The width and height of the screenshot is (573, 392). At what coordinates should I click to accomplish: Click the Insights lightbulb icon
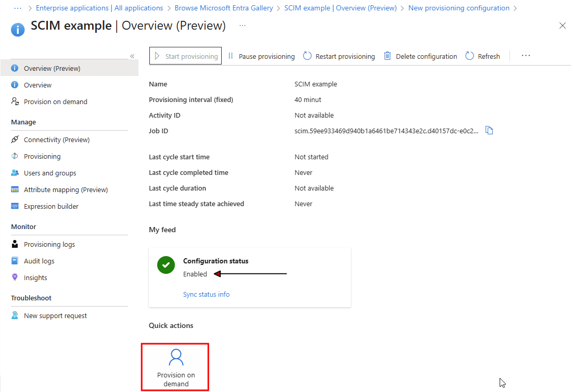pyautogui.click(x=15, y=277)
